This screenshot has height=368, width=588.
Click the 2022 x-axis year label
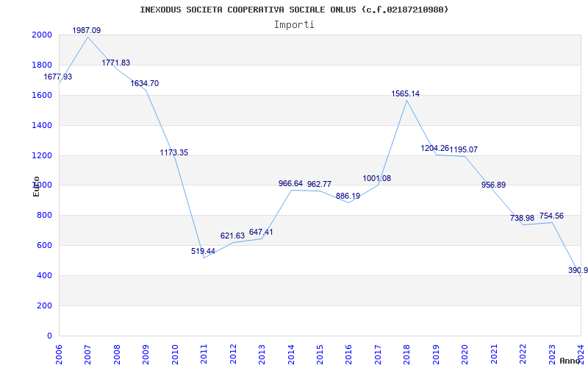(523, 354)
